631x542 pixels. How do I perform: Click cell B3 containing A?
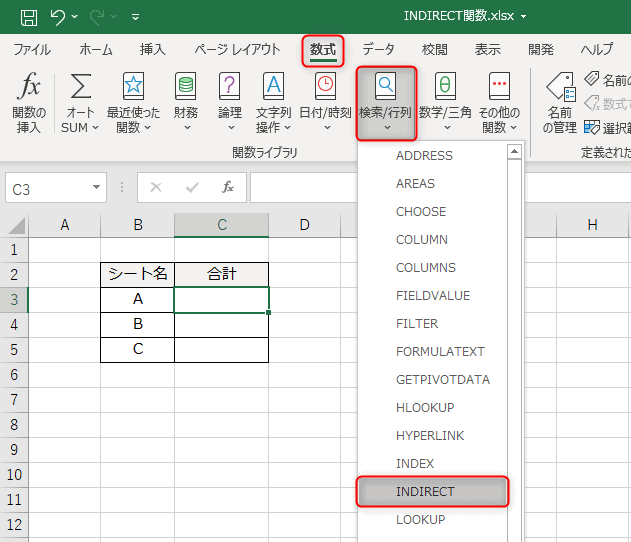(x=138, y=300)
